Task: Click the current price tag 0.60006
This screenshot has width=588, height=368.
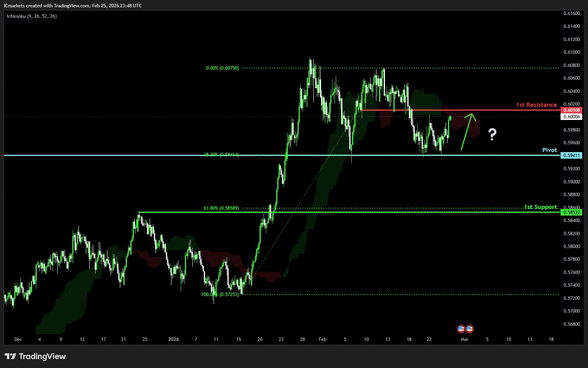Action: point(571,117)
